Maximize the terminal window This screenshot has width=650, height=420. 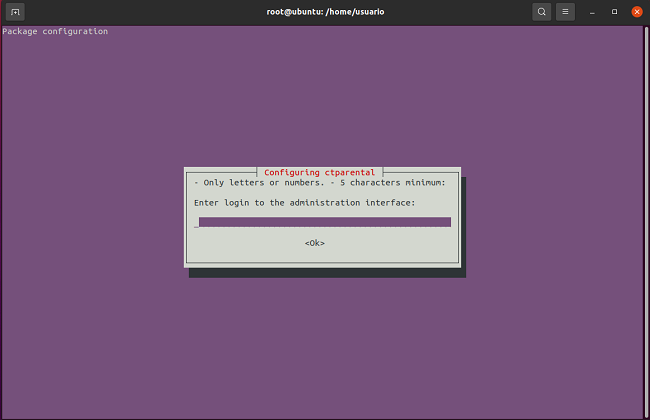tap(614, 12)
